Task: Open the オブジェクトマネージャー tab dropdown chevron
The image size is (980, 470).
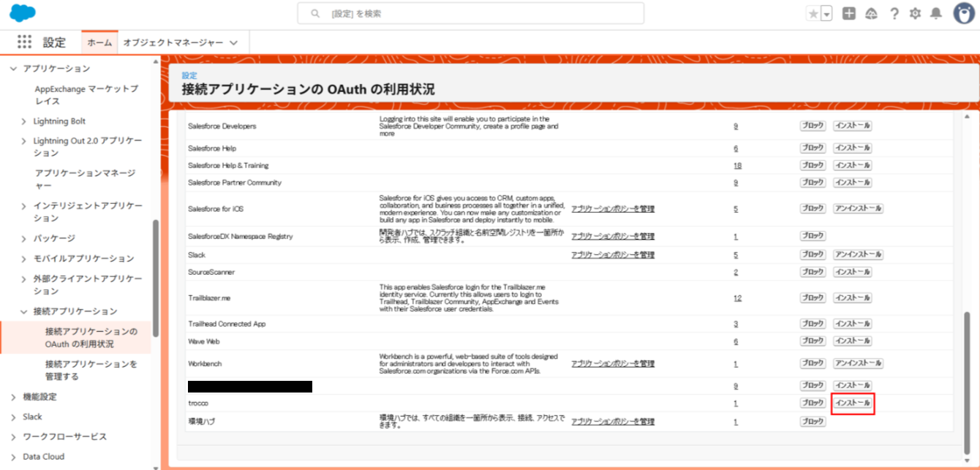Action: tap(234, 42)
